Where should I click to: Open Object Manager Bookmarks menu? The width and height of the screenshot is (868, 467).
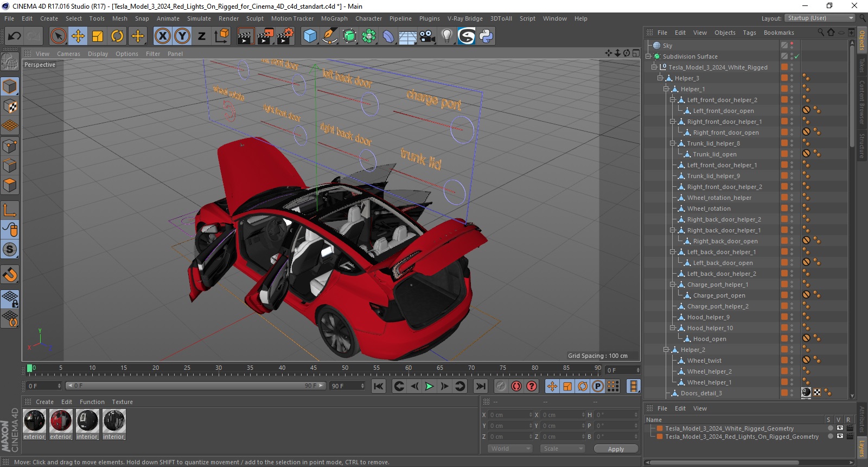click(778, 33)
